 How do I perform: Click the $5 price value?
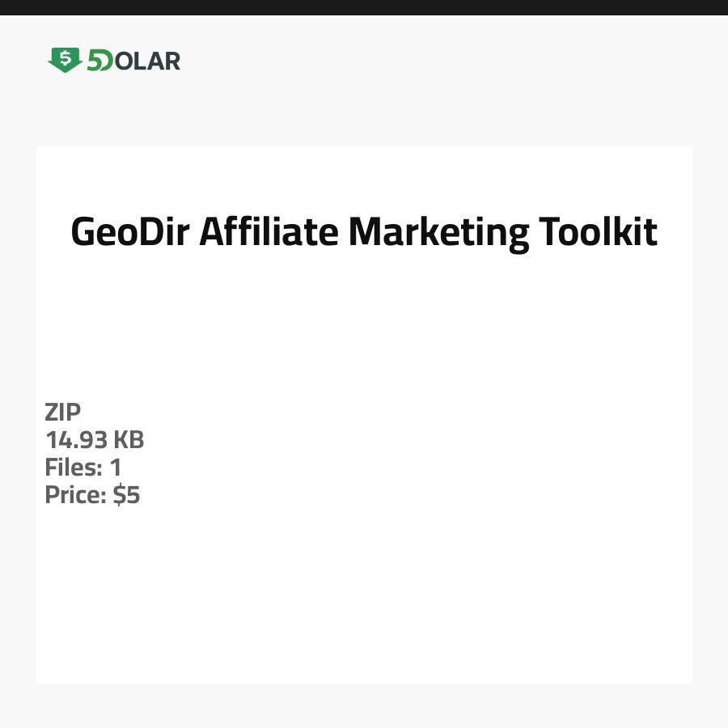tap(127, 495)
